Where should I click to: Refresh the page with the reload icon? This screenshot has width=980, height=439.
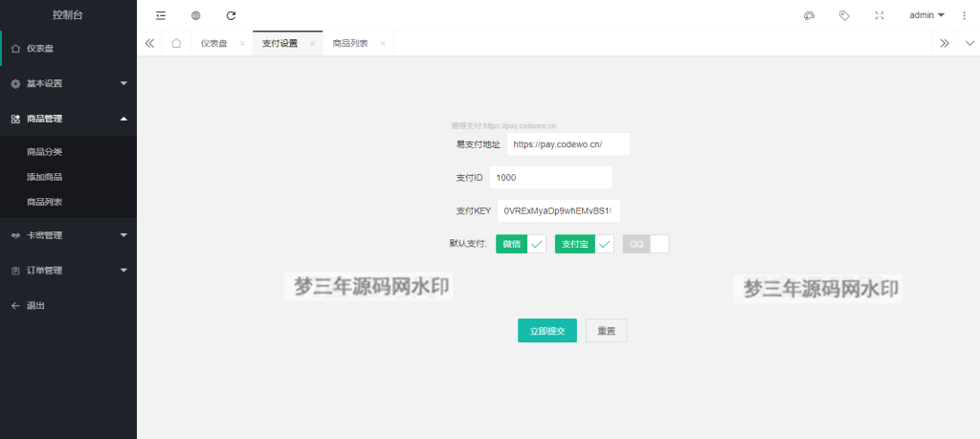click(231, 15)
